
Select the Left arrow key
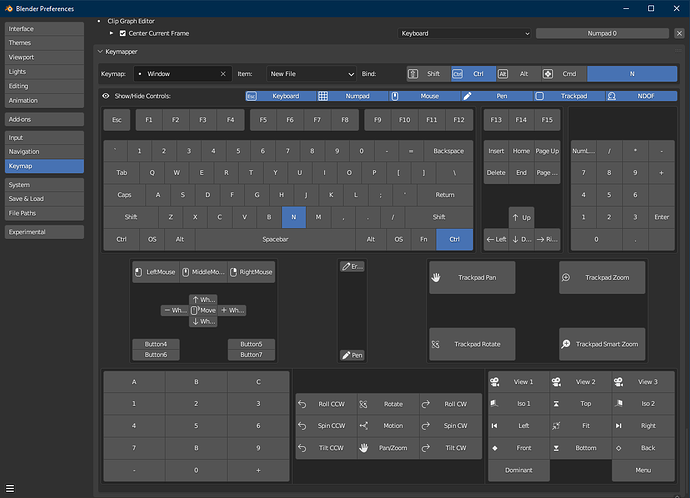(496, 239)
